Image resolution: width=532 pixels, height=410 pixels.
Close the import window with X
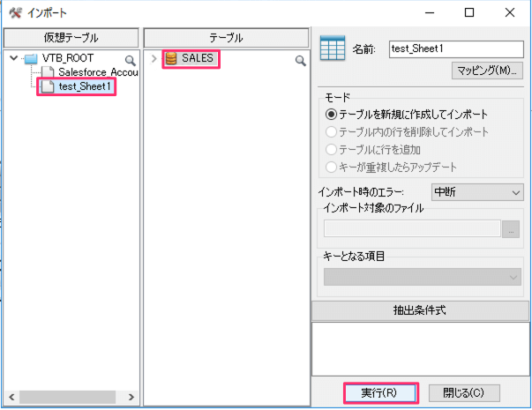[510, 13]
